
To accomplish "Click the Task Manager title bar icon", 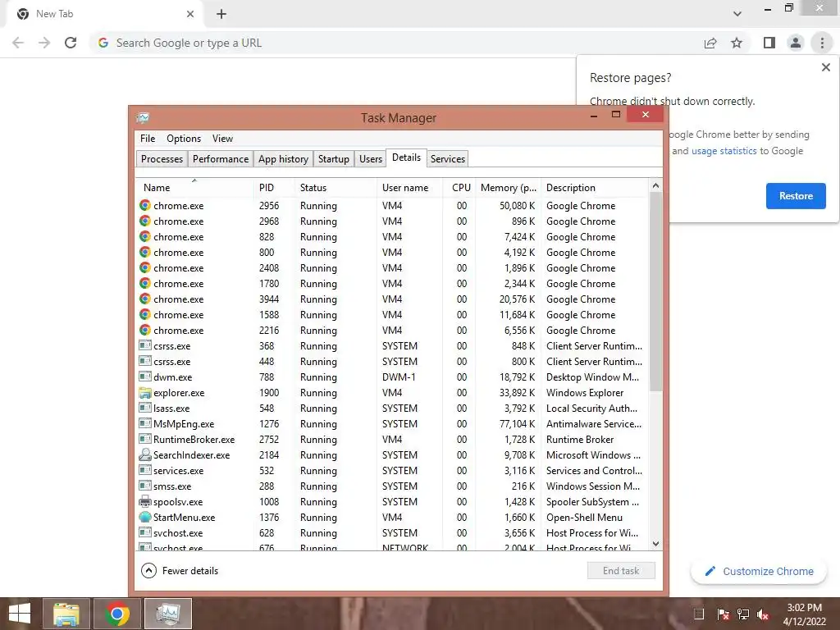I will point(143,117).
